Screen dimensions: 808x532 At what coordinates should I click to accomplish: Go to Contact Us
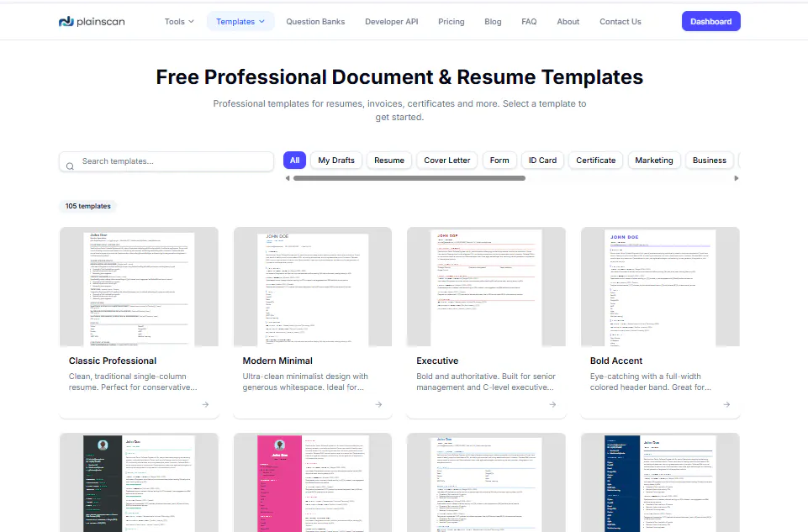click(x=621, y=22)
